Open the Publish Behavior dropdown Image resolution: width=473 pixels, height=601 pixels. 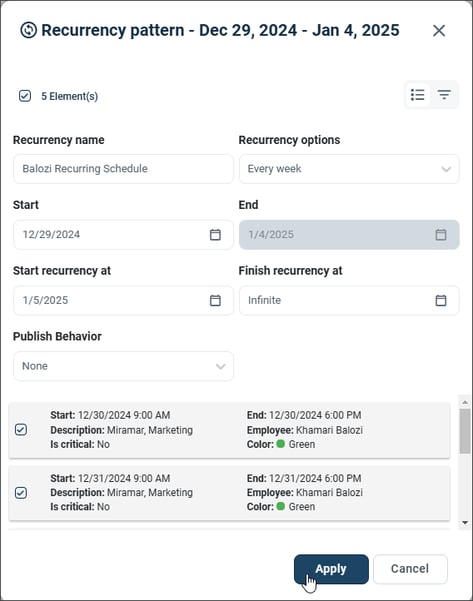(123, 366)
